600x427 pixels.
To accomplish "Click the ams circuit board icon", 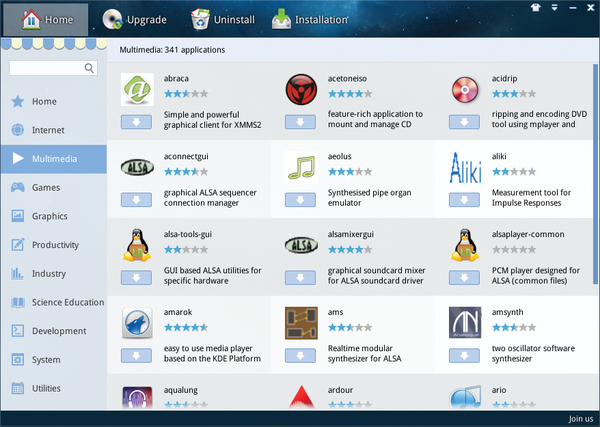I will tap(301, 323).
